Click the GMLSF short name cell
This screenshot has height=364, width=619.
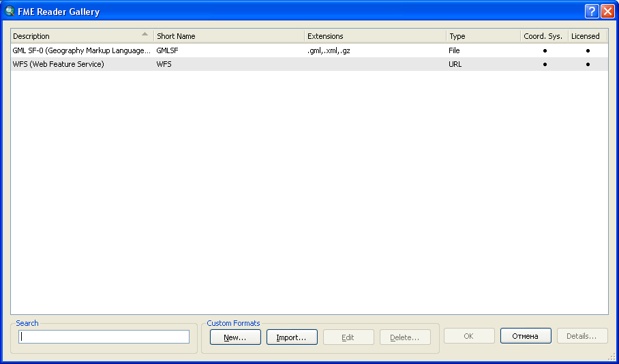[168, 50]
